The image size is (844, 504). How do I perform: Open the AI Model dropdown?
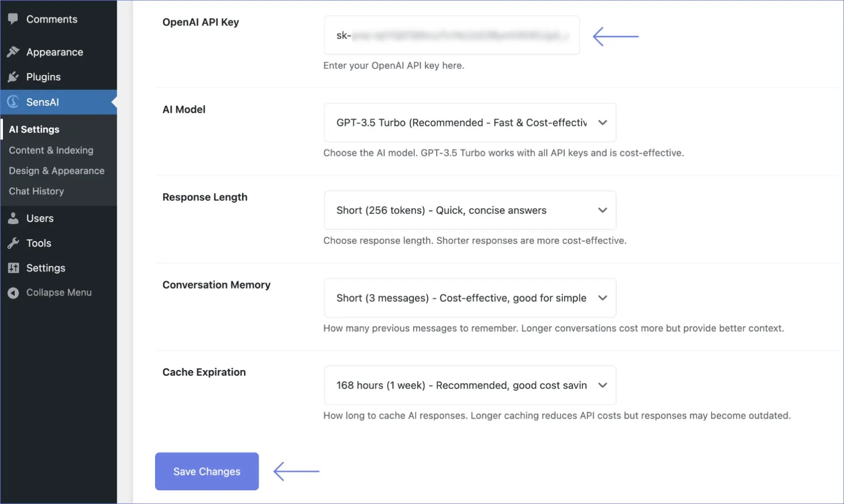[x=470, y=123]
